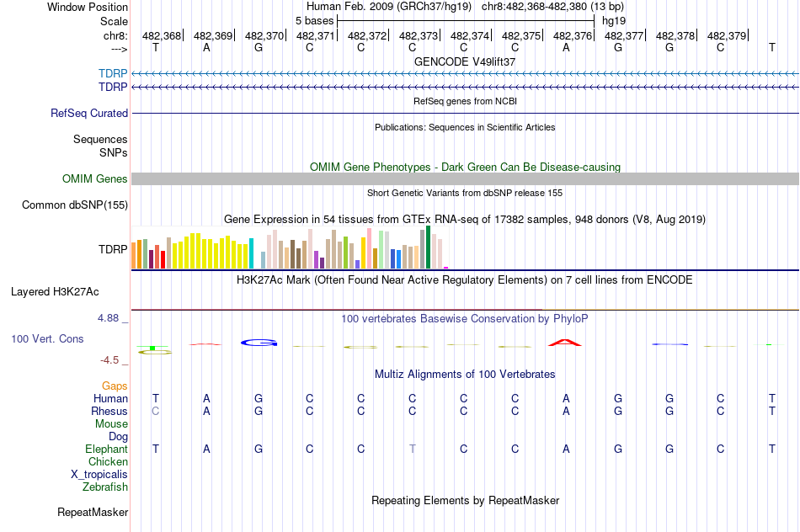Click the RepeatMasker track label
This screenshot has width=800, height=532.
click(x=93, y=512)
